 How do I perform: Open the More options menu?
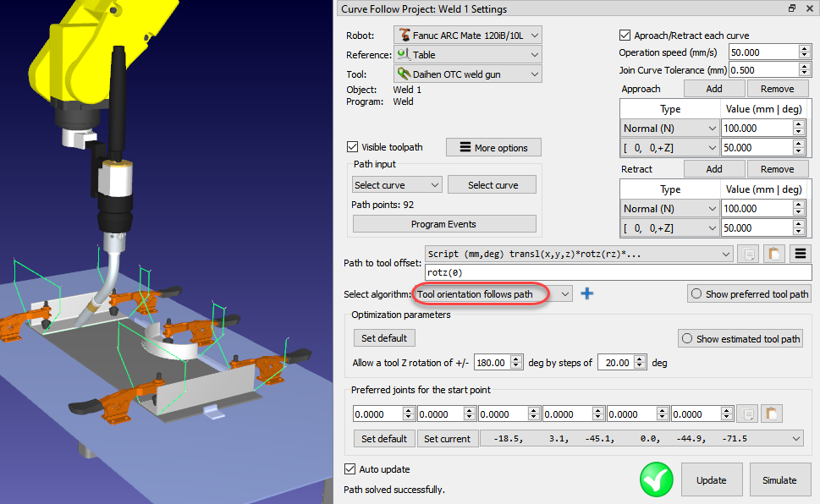click(493, 147)
